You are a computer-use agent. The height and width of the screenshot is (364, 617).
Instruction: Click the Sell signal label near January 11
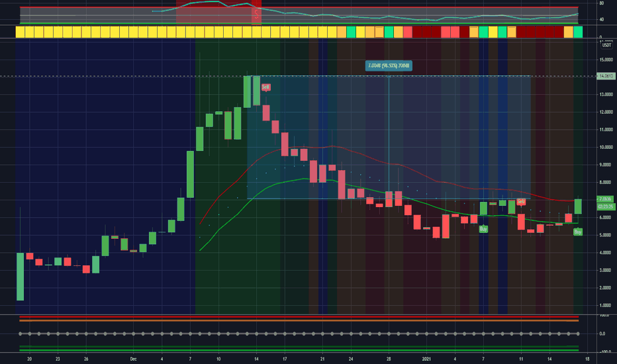pyautogui.click(x=521, y=201)
